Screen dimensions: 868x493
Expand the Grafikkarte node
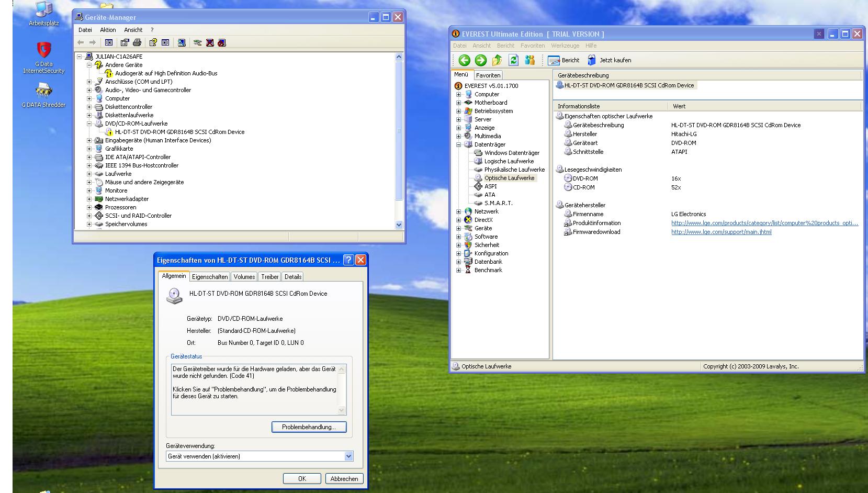coord(89,149)
